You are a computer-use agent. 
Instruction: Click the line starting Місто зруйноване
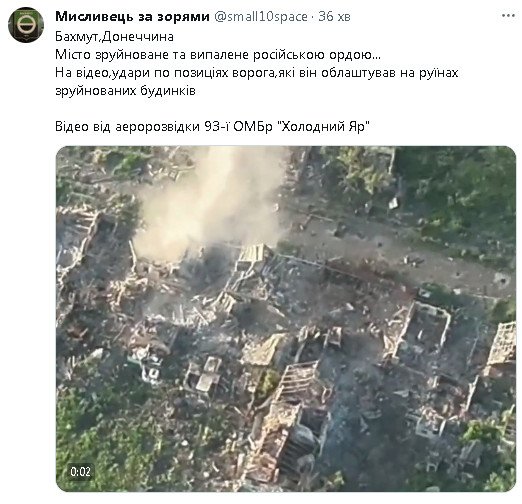click(x=218, y=54)
